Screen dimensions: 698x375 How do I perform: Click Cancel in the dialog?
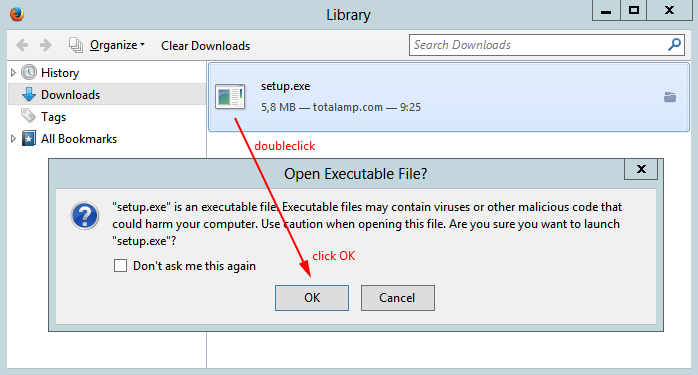coord(398,298)
